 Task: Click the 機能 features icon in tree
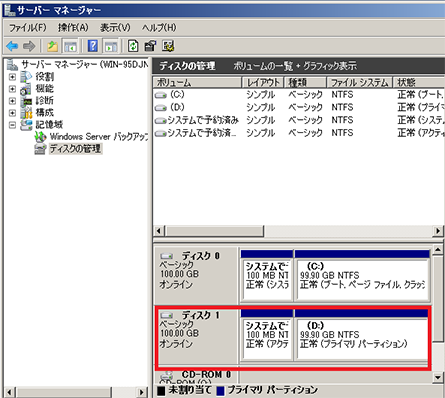(26, 89)
